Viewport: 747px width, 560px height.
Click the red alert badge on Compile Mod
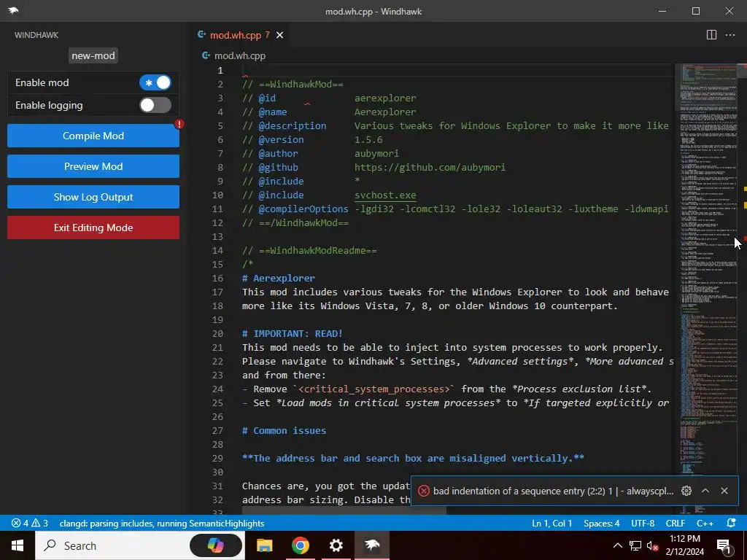click(x=179, y=124)
